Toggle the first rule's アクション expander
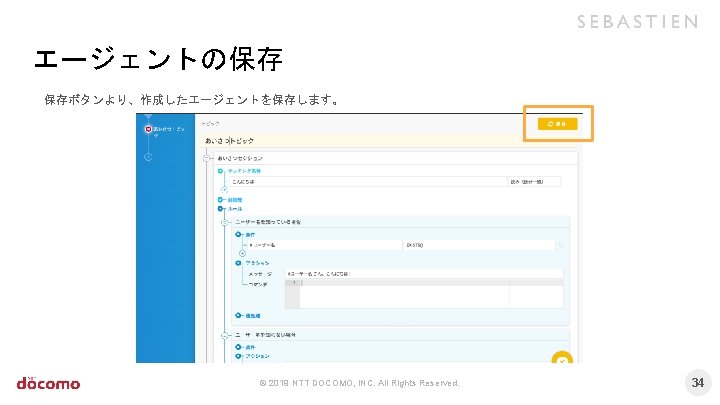This screenshot has height=405, width=720. [238, 263]
